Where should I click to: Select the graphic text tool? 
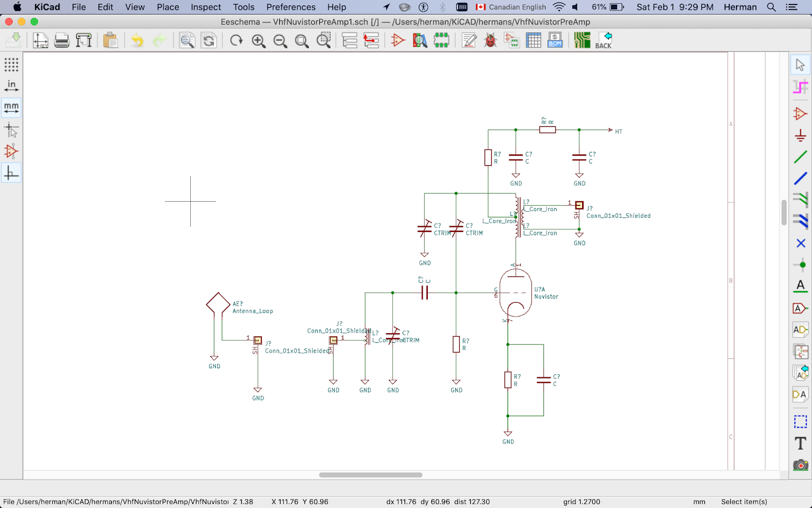pyautogui.click(x=800, y=443)
